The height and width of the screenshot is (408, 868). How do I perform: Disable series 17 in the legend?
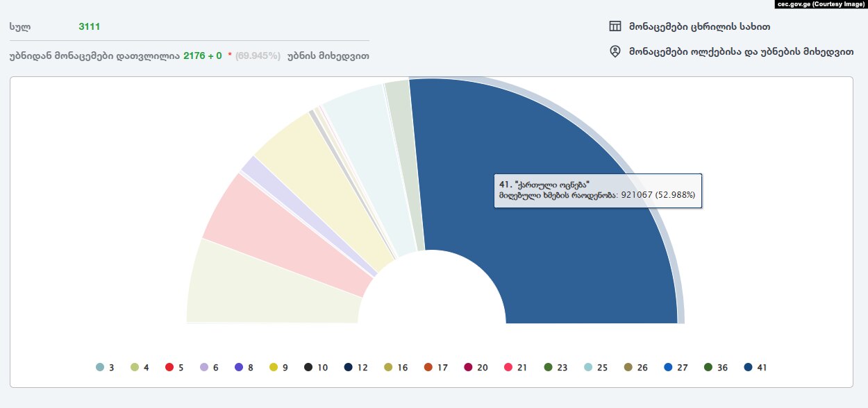(435, 368)
